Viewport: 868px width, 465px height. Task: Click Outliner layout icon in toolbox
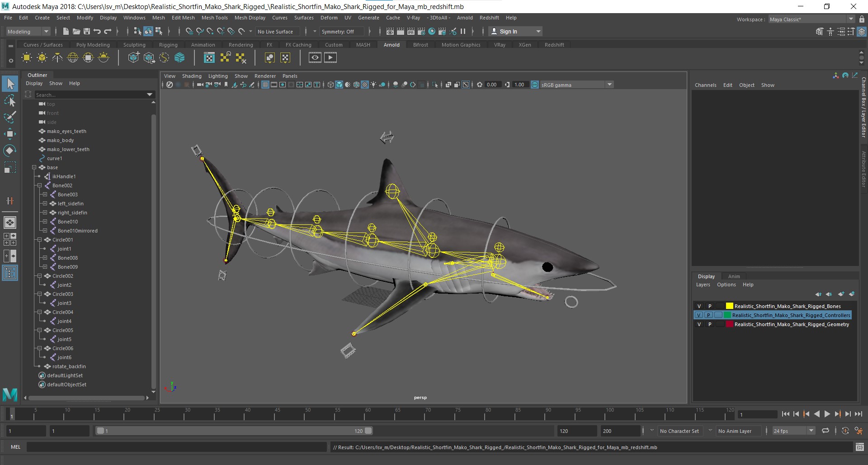(x=10, y=273)
